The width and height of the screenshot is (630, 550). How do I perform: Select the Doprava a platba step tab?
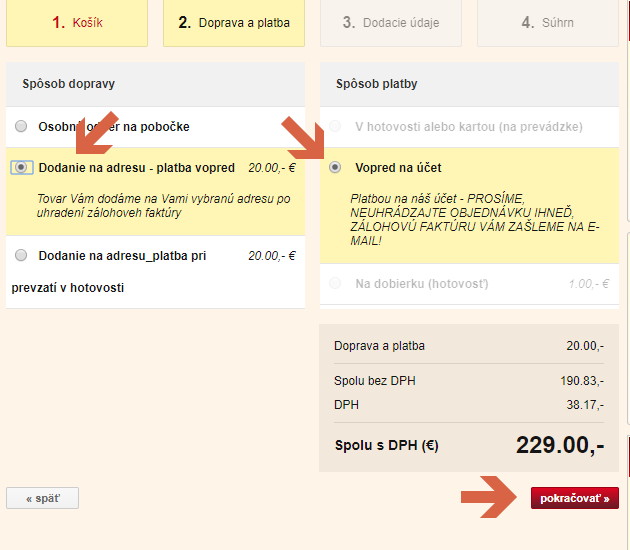click(x=234, y=22)
